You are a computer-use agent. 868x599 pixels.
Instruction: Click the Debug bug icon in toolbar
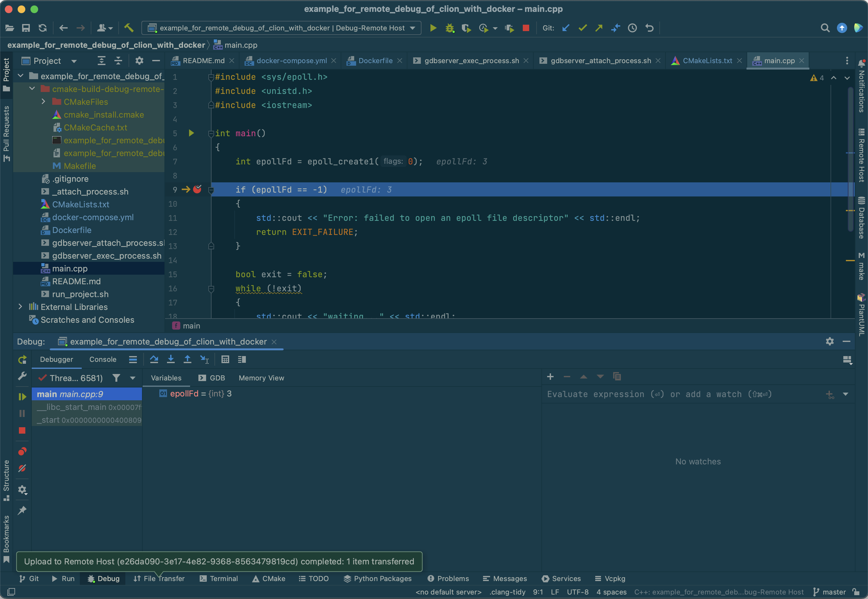point(450,28)
